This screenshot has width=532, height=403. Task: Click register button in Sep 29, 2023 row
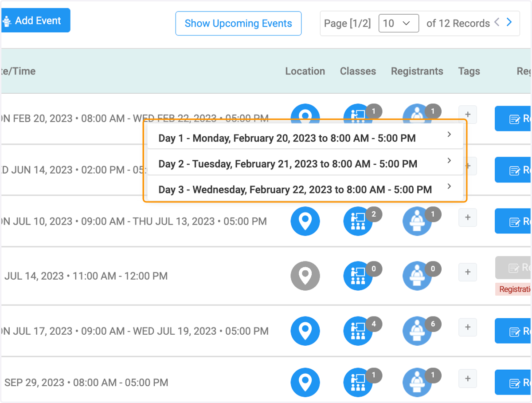click(513, 383)
